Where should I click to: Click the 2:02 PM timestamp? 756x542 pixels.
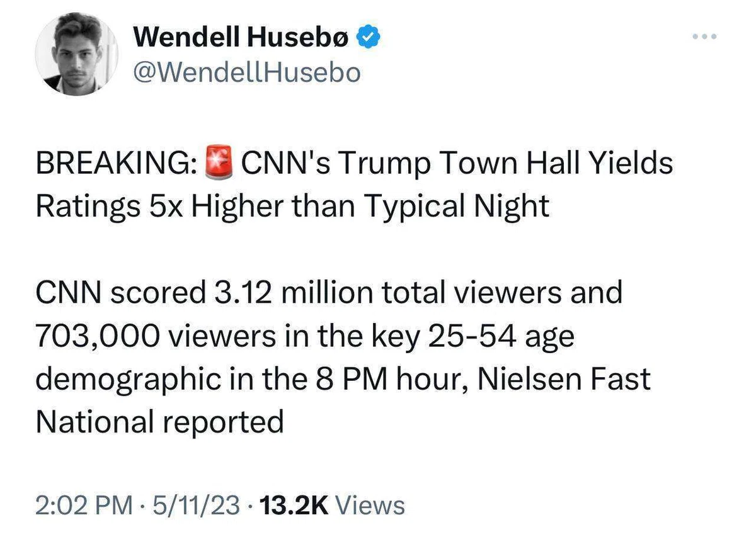pyautogui.click(x=84, y=505)
